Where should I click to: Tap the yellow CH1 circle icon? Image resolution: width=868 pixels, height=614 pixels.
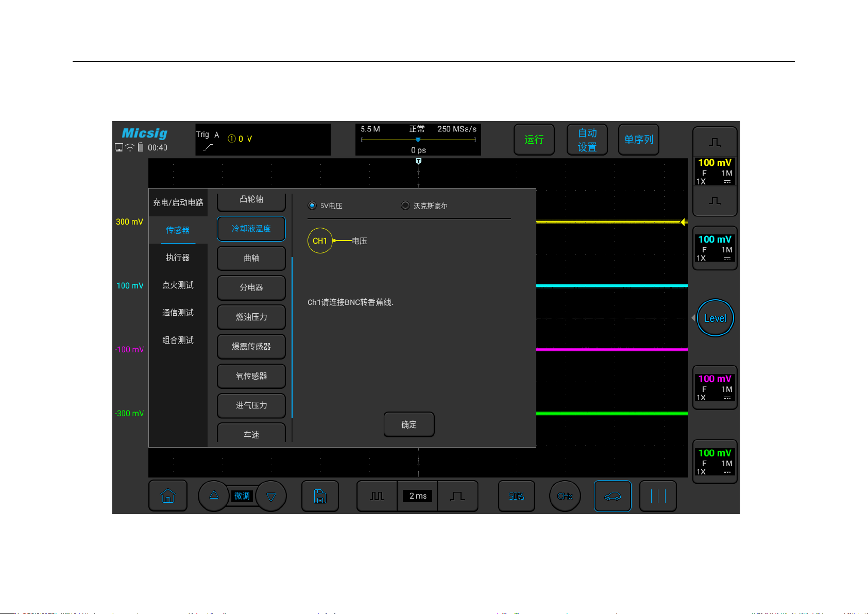(x=320, y=241)
